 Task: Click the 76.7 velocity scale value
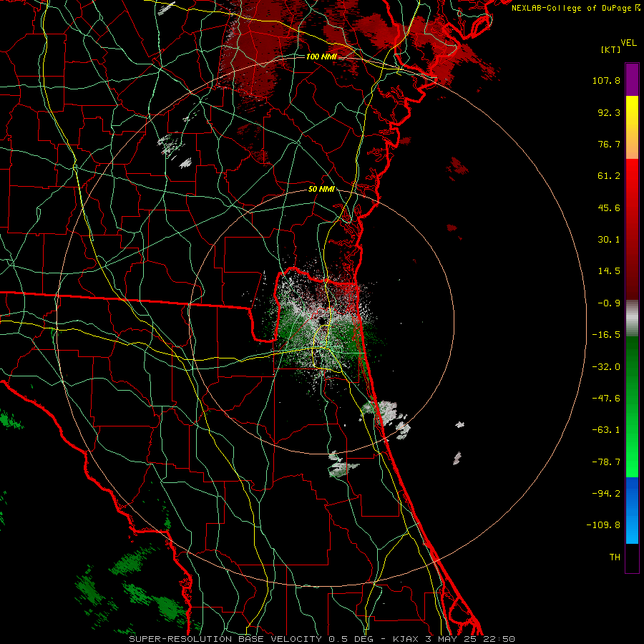pos(609,144)
